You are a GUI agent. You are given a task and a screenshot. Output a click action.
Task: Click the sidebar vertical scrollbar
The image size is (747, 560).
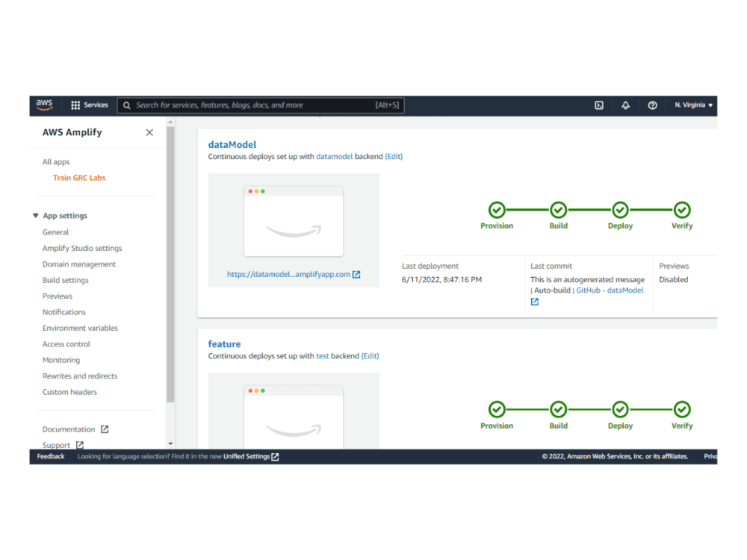click(x=170, y=265)
